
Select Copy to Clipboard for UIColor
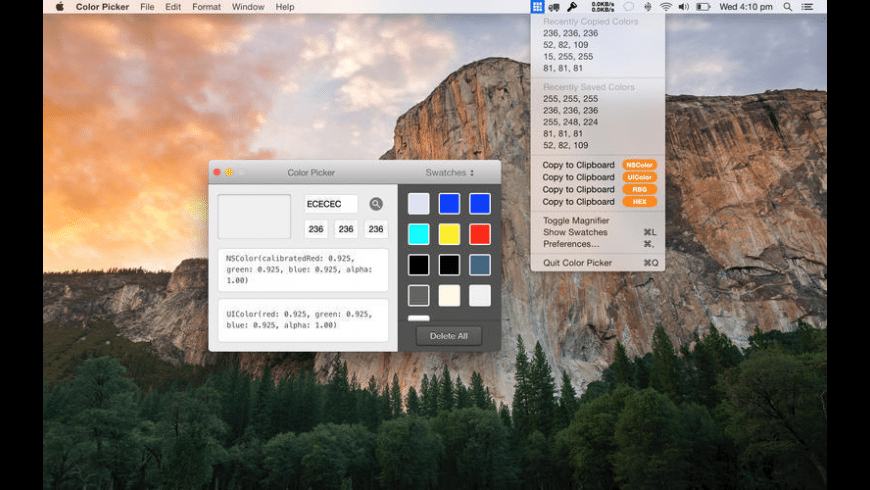point(578,177)
